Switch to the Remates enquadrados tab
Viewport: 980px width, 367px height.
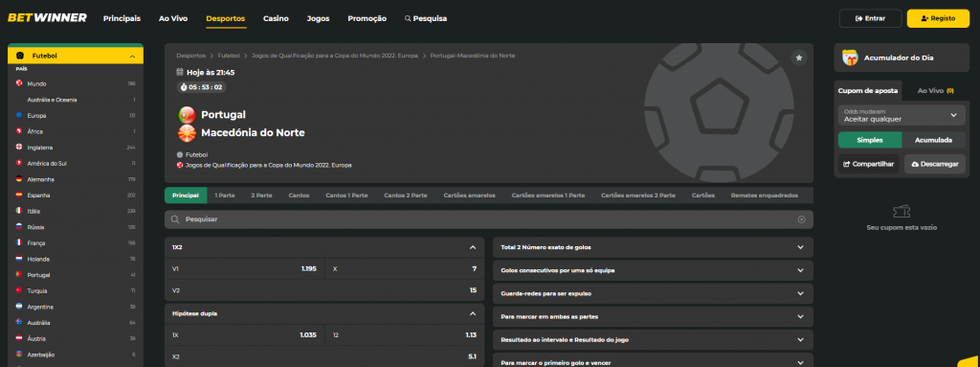click(x=765, y=195)
